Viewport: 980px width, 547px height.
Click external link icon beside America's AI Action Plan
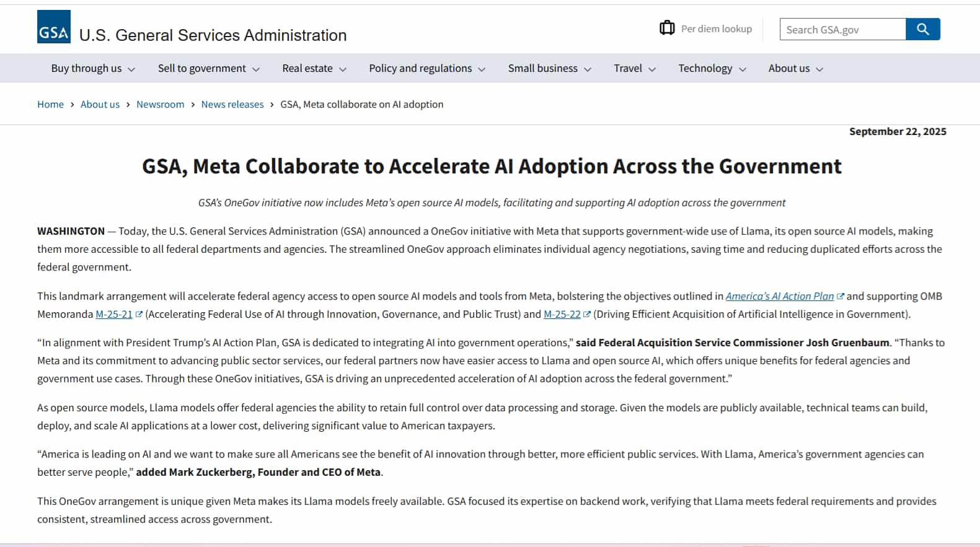click(841, 297)
